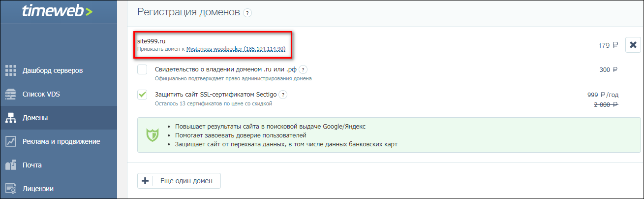This screenshot has height=199, width=644.
Task: Open help tooltip next to Регистрация доменов
Action: point(247,13)
